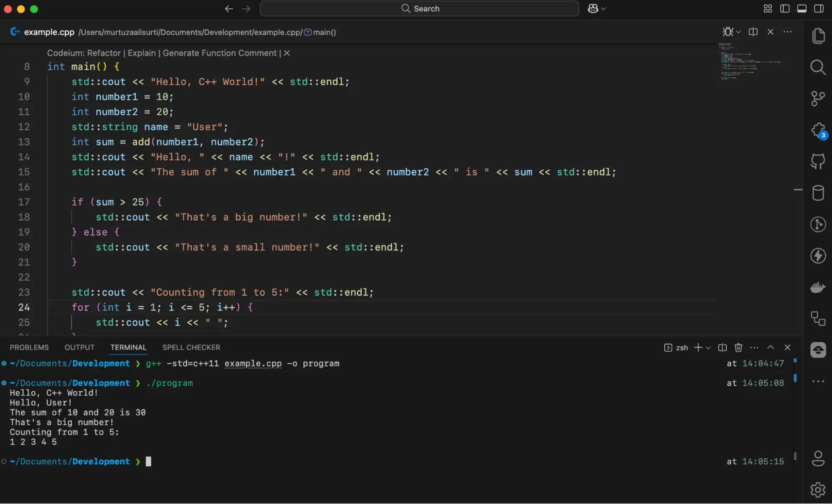This screenshot has height=504, width=832.
Task: Click the "int main() {" code line
Action: point(83,67)
